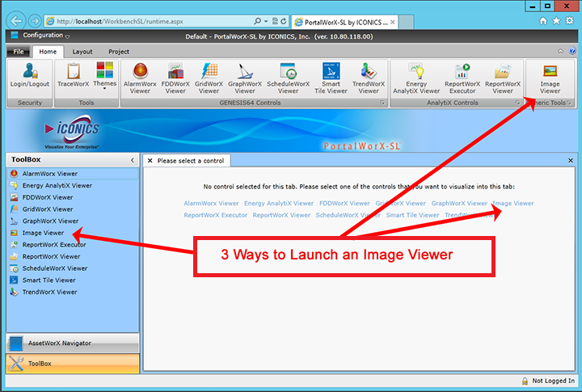Viewport: 582px width, 392px height.
Task: Close the 'Please select a control' tab
Action: pyautogui.click(x=150, y=161)
